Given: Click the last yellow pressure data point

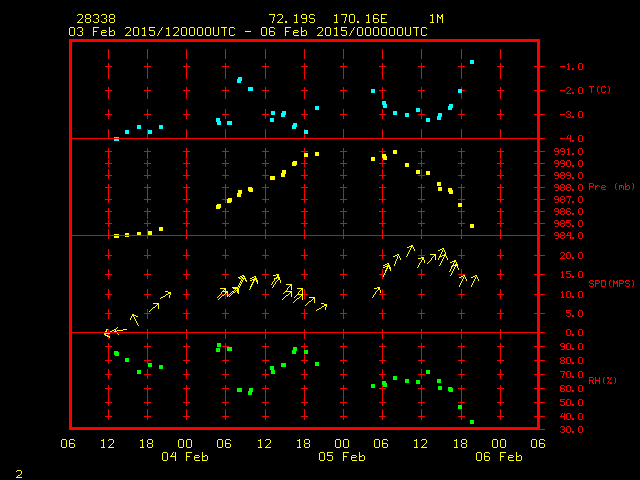Looking at the screenshot, I should (472, 226).
